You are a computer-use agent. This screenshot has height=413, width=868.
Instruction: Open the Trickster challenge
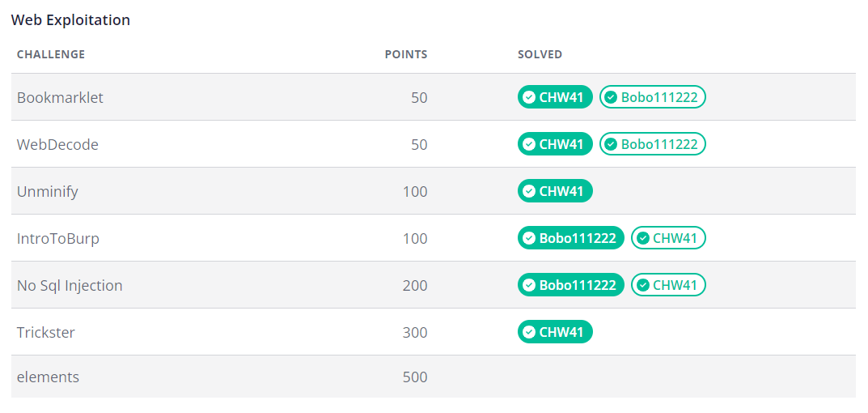[x=46, y=333]
